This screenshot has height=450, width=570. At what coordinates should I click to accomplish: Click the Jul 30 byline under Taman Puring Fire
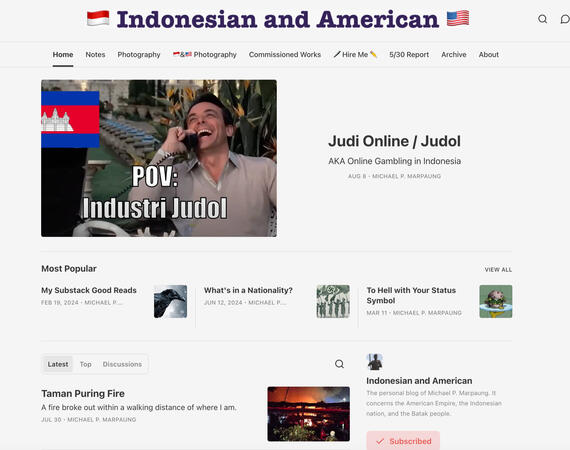[x=89, y=419]
